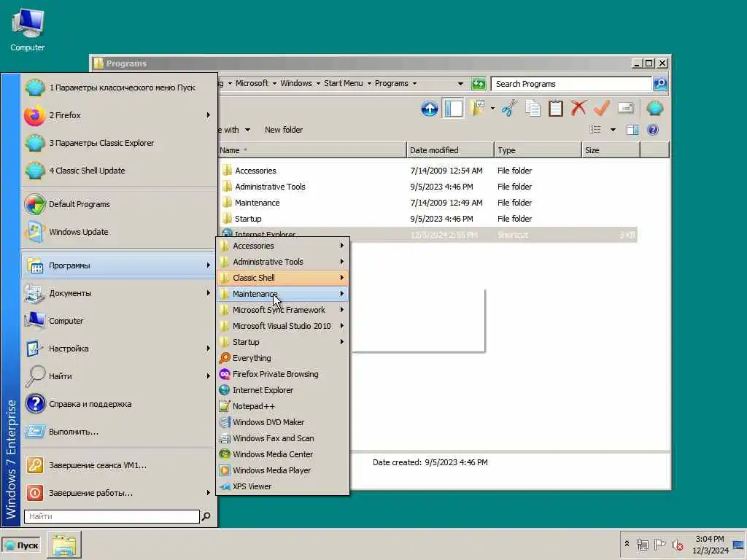Sort by the Name column header

[x=311, y=150]
